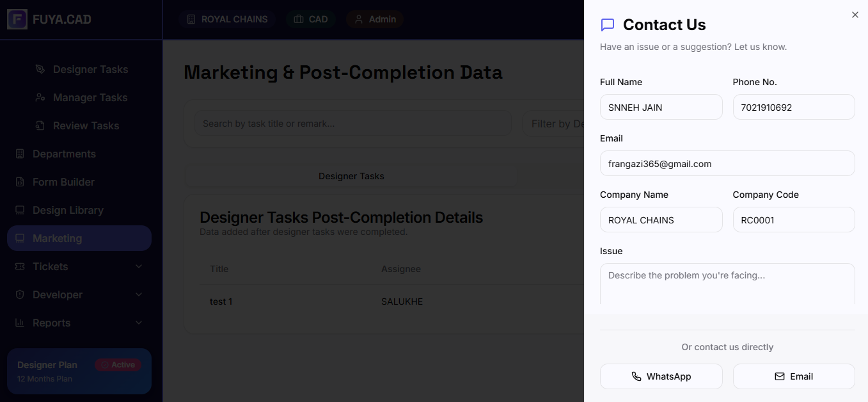The image size is (868, 402).
Task: Click the FUYA.CAD logo icon
Action: coord(17,19)
